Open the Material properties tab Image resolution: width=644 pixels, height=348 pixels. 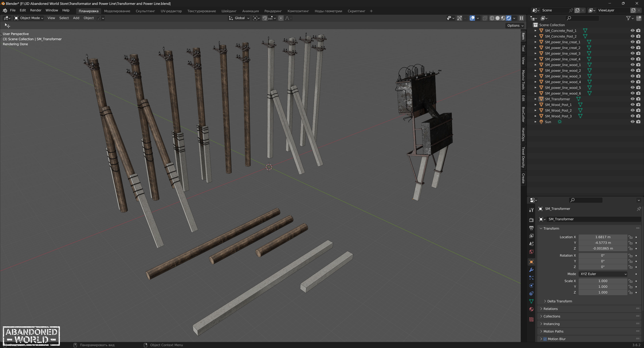531,309
